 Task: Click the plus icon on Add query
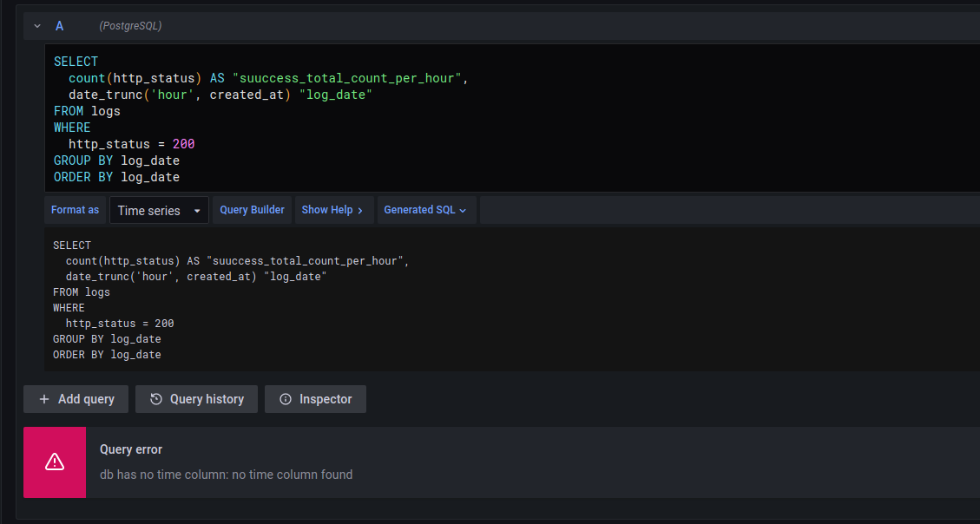click(x=43, y=399)
